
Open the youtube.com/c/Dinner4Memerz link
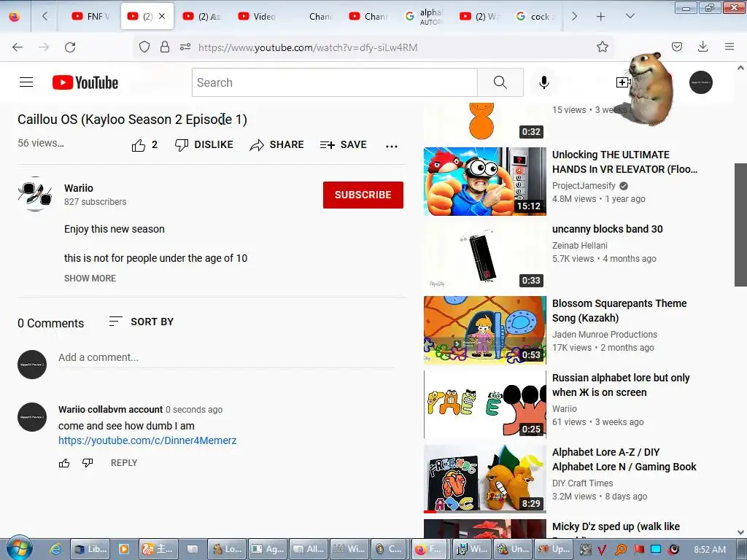click(147, 440)
